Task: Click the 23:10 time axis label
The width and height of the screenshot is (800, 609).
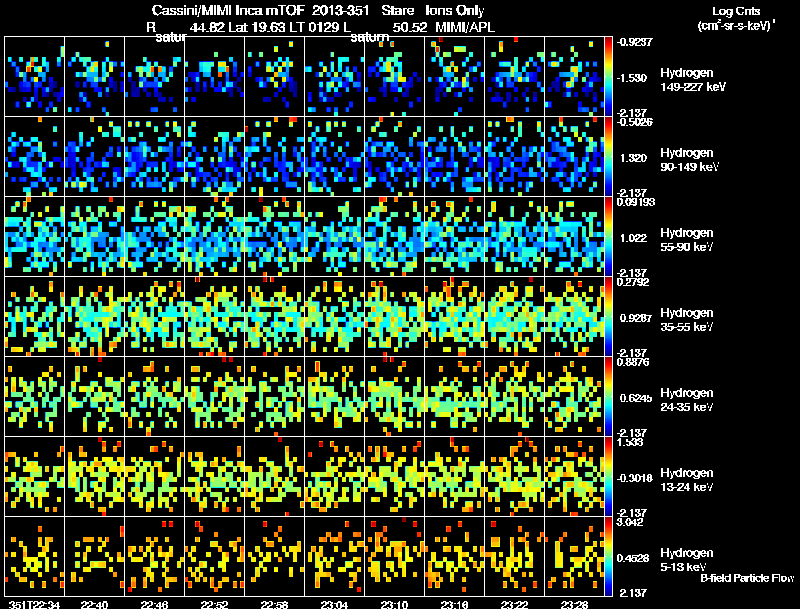Action: coord(394,604)
